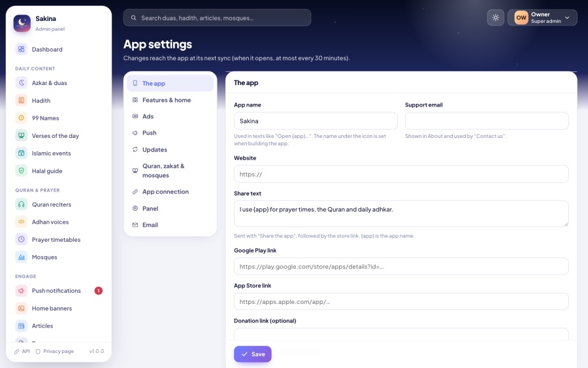Click the 99 Names icon

click(x=22, y=118)
